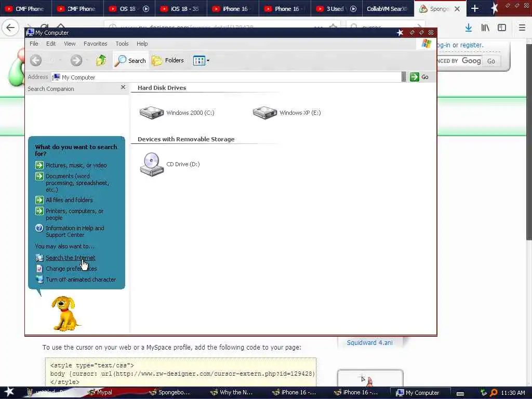
Task: Click the taskbar clock showing 11:30 AM
Action: pos(513,393)
